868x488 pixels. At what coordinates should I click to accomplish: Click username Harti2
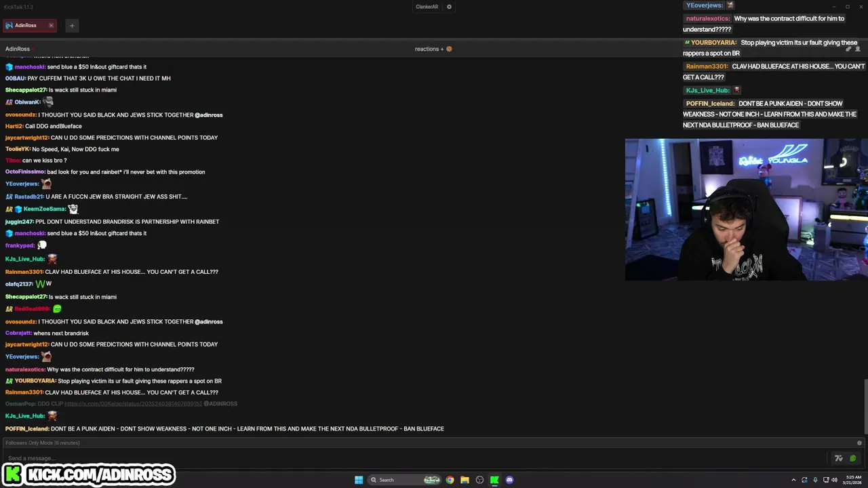coord(14,126)
